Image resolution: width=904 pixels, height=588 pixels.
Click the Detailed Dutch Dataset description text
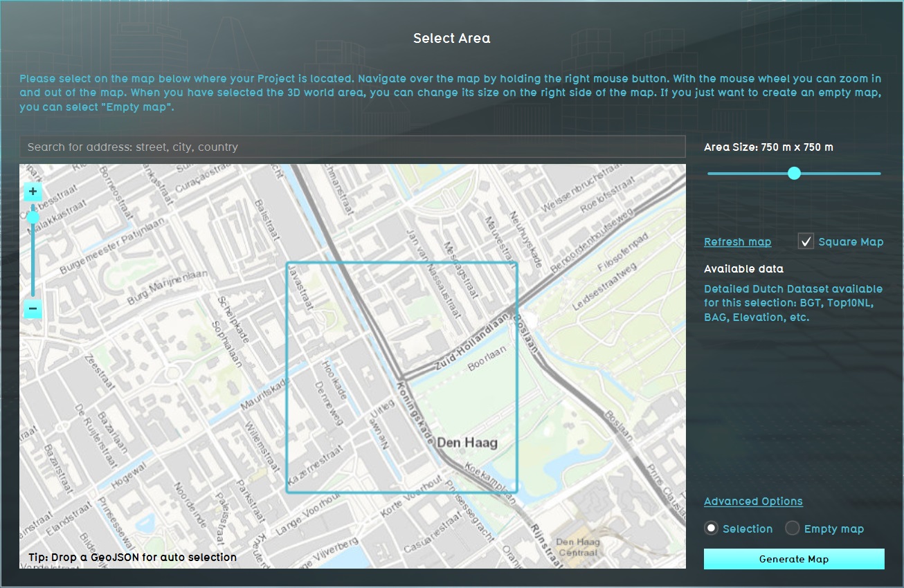793,303
